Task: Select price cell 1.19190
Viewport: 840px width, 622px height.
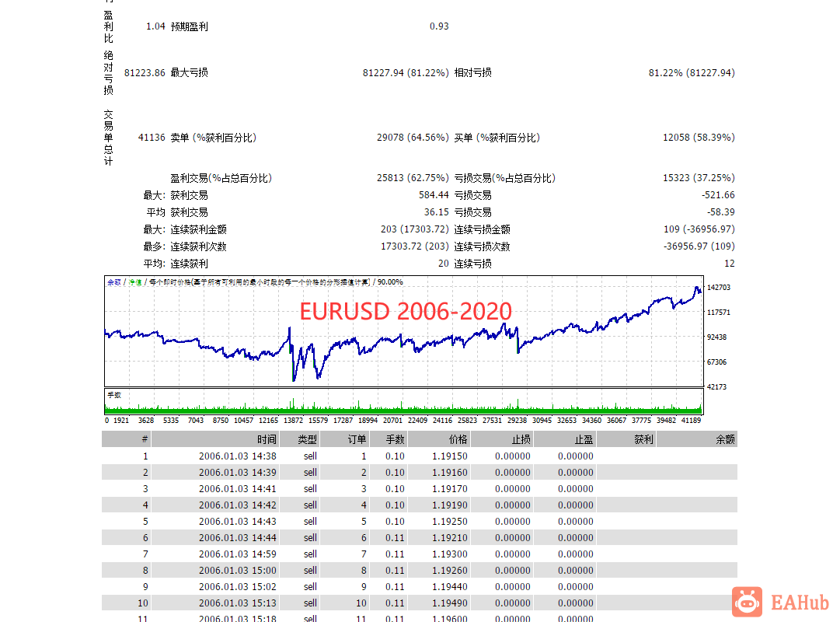Action: click(449, 505)
